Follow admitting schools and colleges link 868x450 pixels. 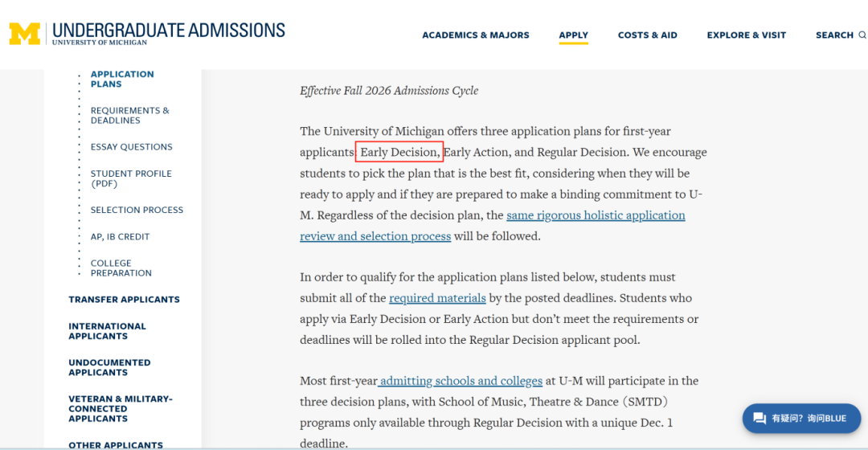click(x=460, y=381)
